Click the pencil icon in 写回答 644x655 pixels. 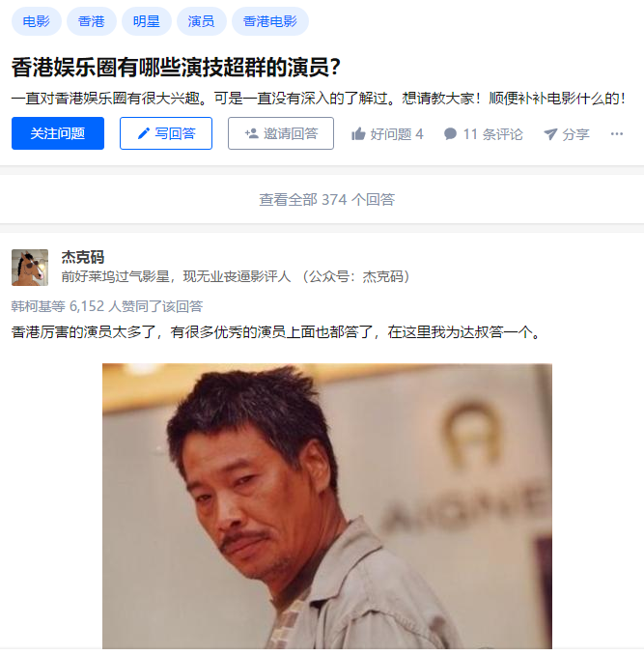[144, 133]
